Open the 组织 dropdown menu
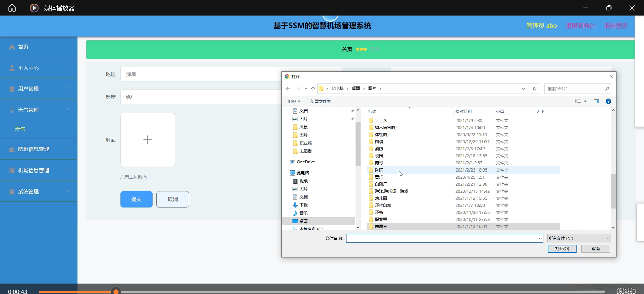644x294 pixels. click(294, 101)
